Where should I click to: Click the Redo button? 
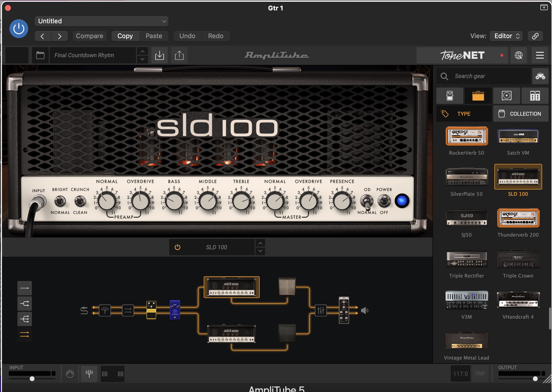pos(216,36)
